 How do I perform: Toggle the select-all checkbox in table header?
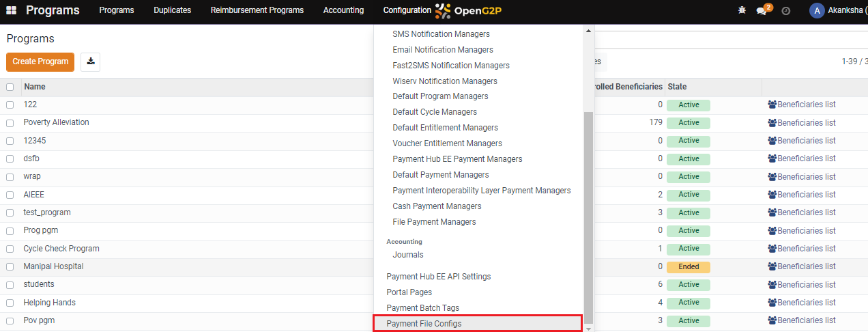(10, 87)
